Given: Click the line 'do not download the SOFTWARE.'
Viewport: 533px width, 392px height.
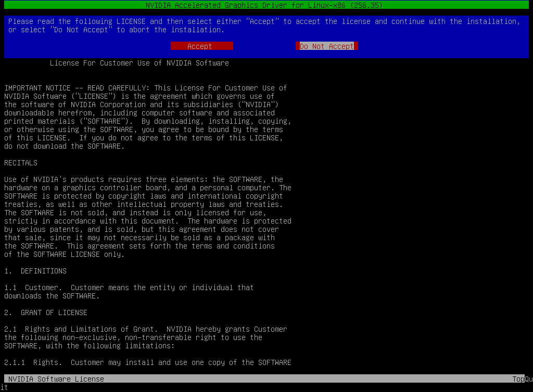Looking at the screenshot, I should tap(64, 146).
